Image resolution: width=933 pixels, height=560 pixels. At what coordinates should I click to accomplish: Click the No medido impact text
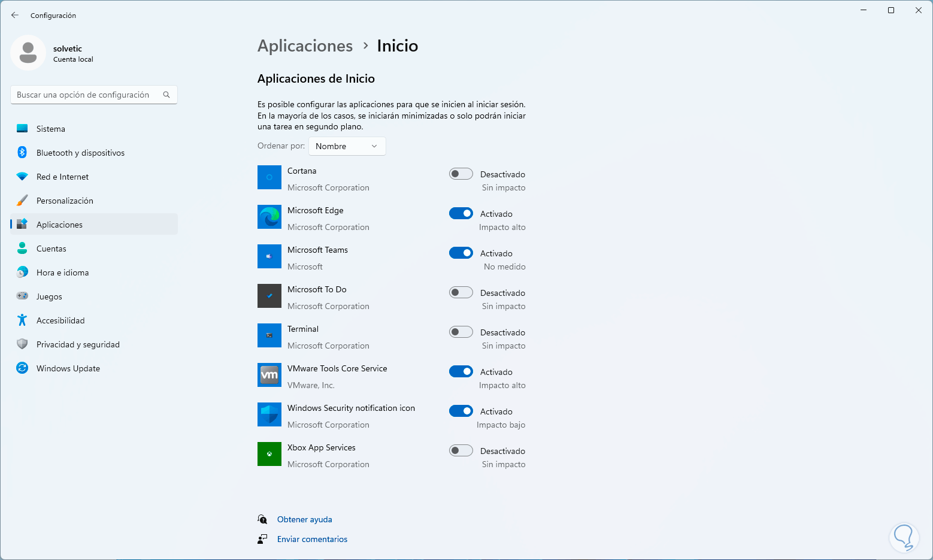(505, 267)
